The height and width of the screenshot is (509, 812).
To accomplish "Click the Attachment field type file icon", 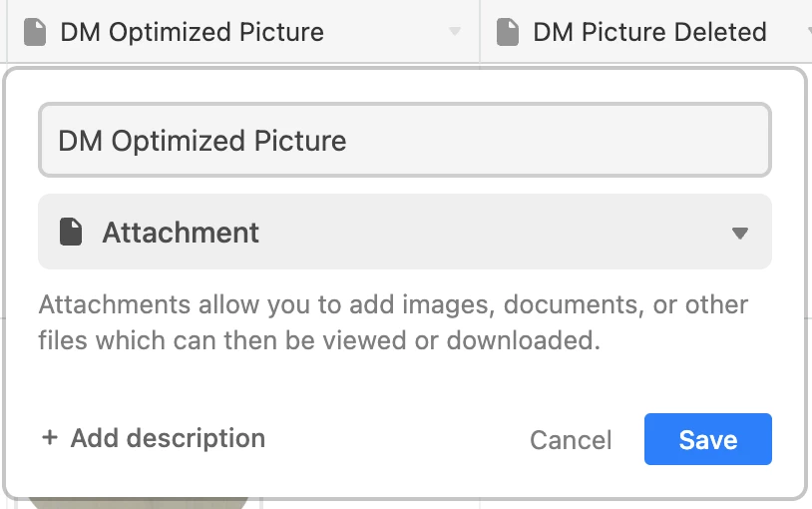I will 71,233.
